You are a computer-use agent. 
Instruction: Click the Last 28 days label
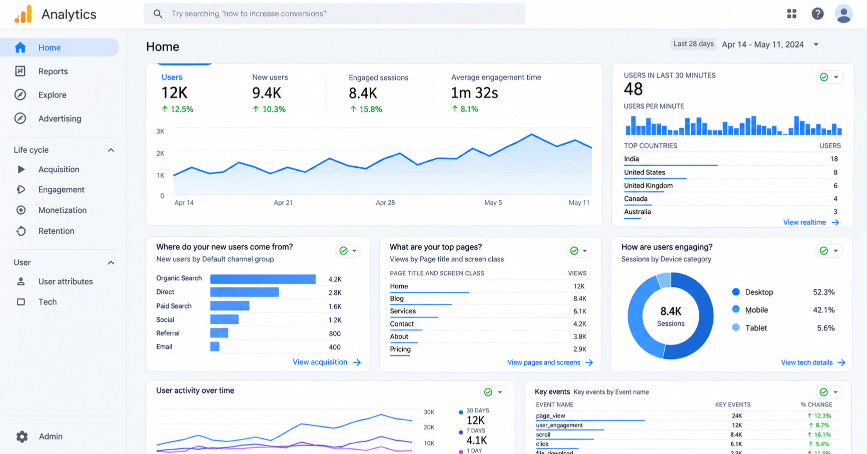click(x=693, y=44)
